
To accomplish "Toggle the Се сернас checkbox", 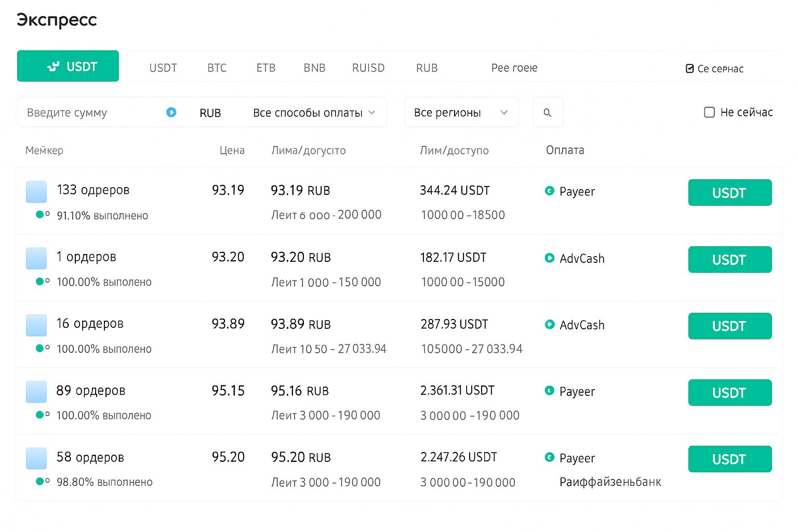I will (690, 69).
